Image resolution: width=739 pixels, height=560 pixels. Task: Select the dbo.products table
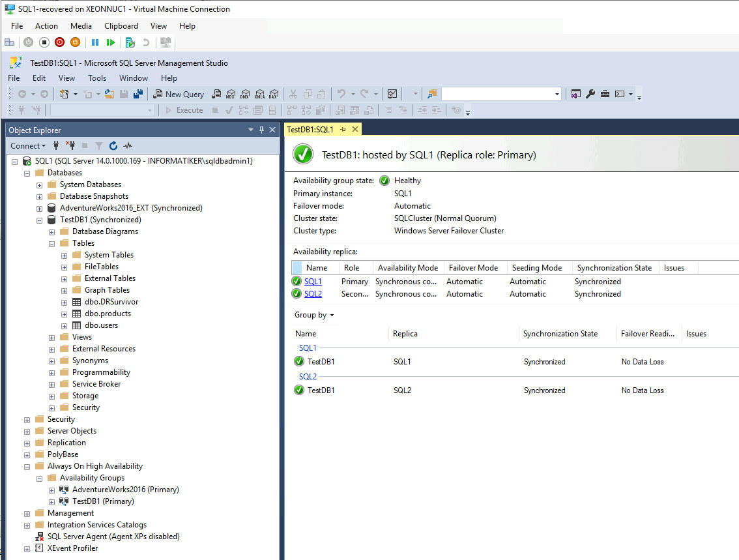tap(108, 314)
